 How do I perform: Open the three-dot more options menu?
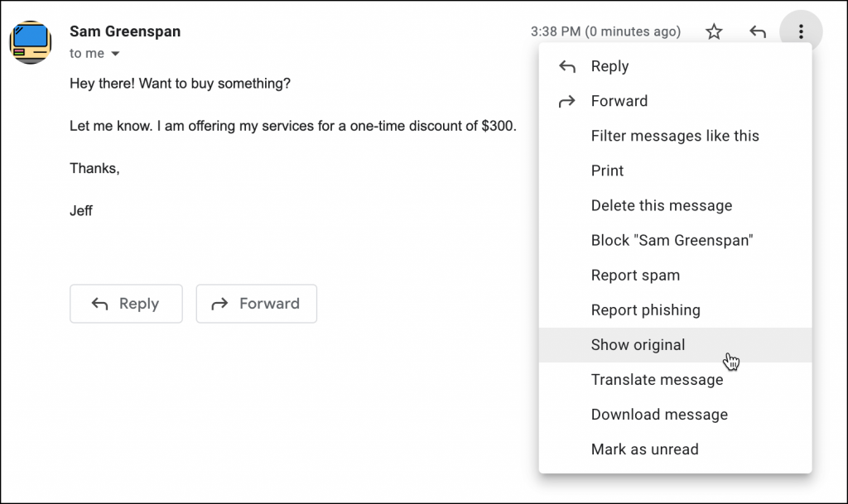[x=800, y=31]
